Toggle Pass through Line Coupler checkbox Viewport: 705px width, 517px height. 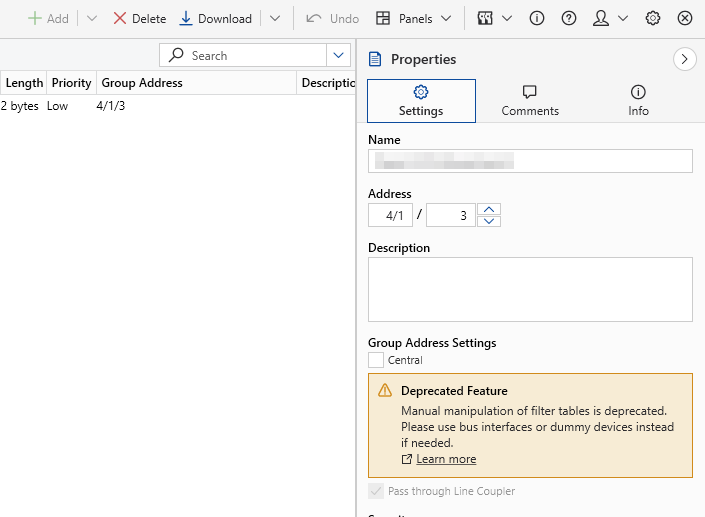pyautogui.click(x=376, y=491)
